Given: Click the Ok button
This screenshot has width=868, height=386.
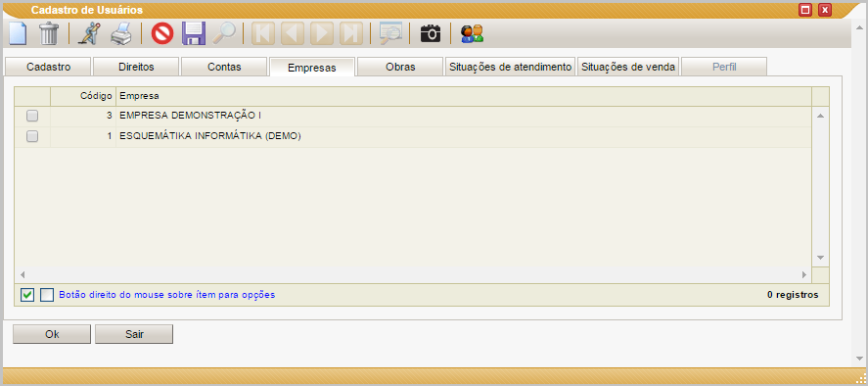Looking at the screenshot, I should point(52,334).
